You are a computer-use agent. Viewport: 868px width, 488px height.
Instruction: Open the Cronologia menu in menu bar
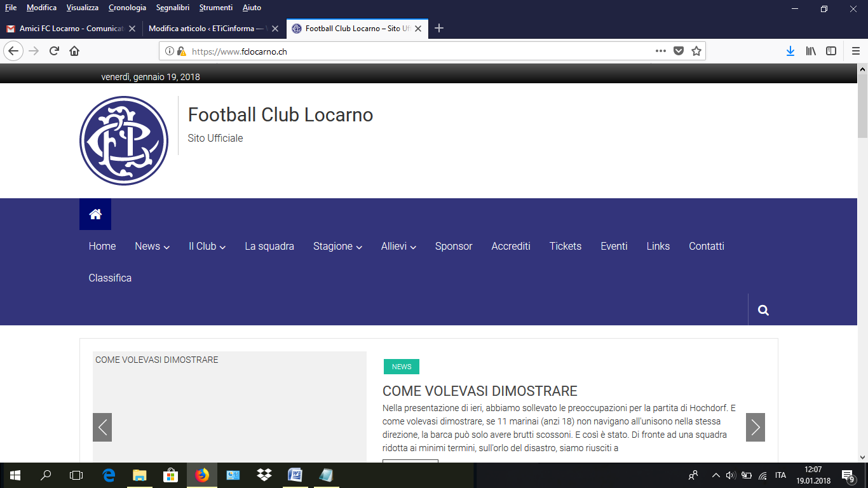(x=127, y=8)
